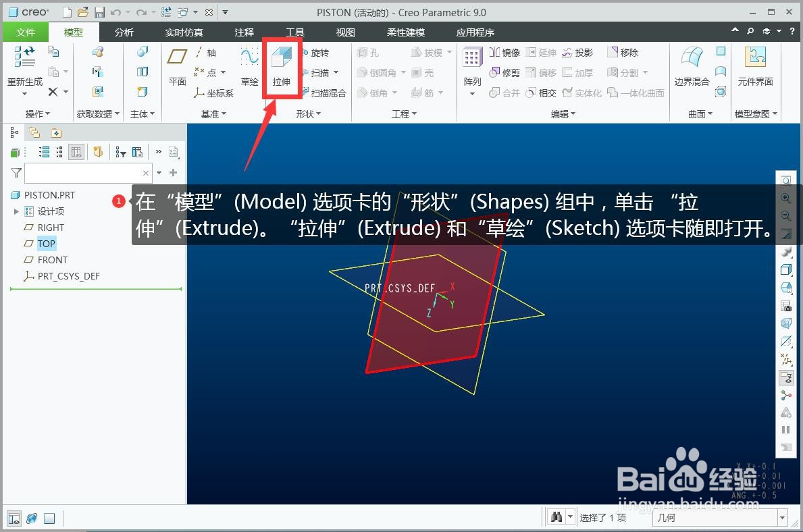Viewport: 803px width, 532px height.
Task: Select the Coordinate System (坐标系) tool
Action: click(214, 92)
